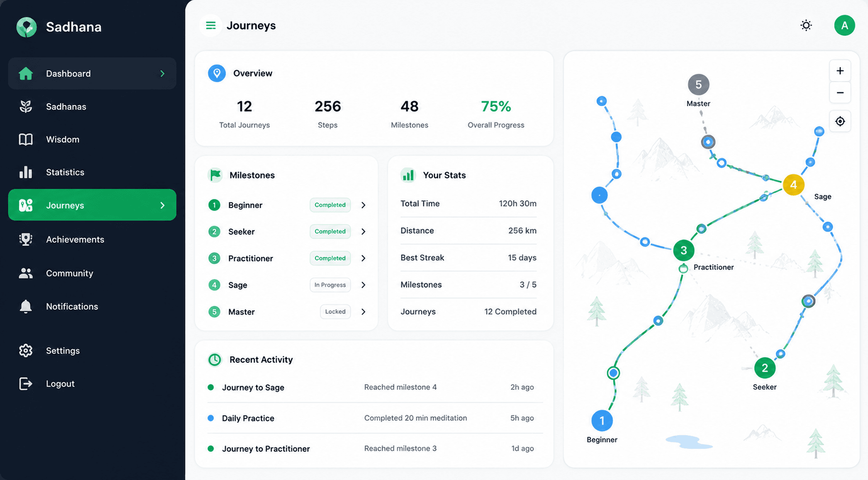Viewport: 868px width, 480px height.
Task: Click the Community people icon
Action: point(26,273)
